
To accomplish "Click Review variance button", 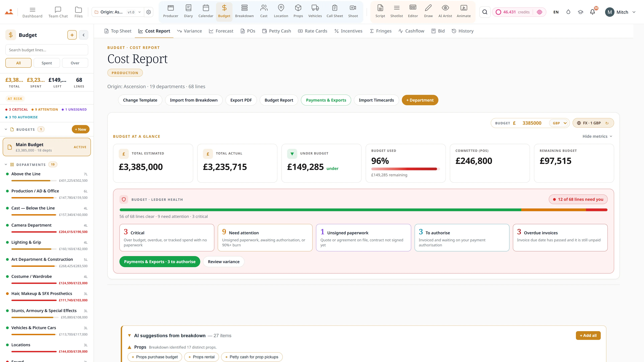I will 224,262.
